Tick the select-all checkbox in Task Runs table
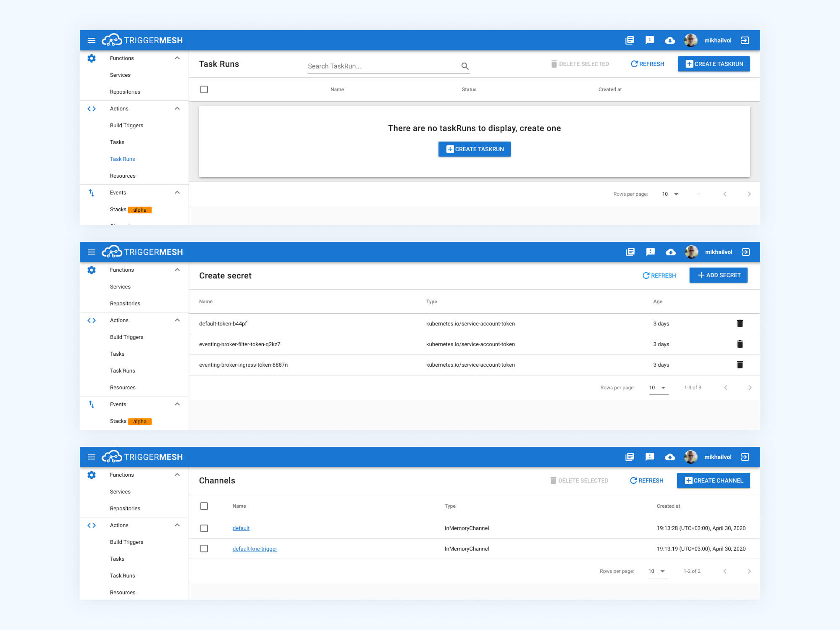Viewport: 840px width, 630px height. pyautogui.click(x=204, y=89)
